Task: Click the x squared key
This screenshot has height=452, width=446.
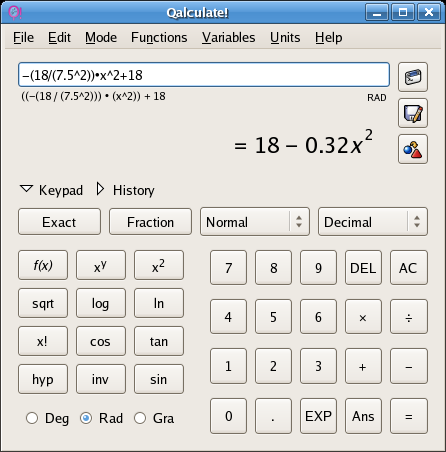Action: 159,265
